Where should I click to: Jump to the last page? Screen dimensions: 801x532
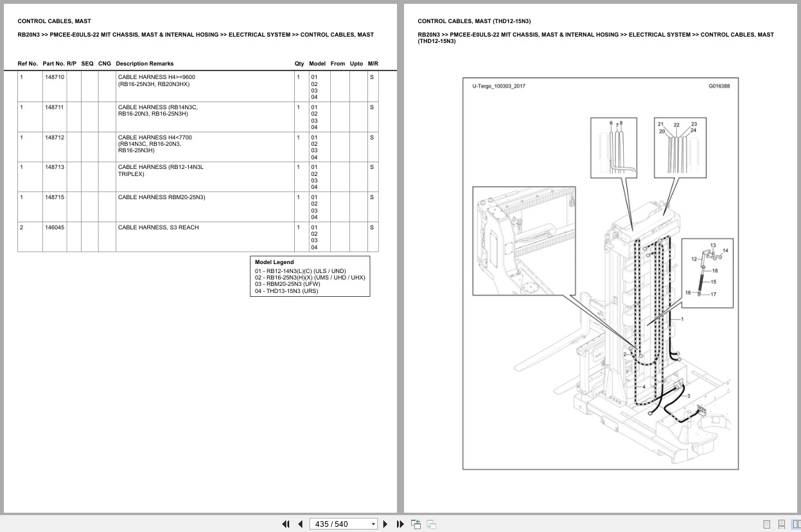(400, 524)
